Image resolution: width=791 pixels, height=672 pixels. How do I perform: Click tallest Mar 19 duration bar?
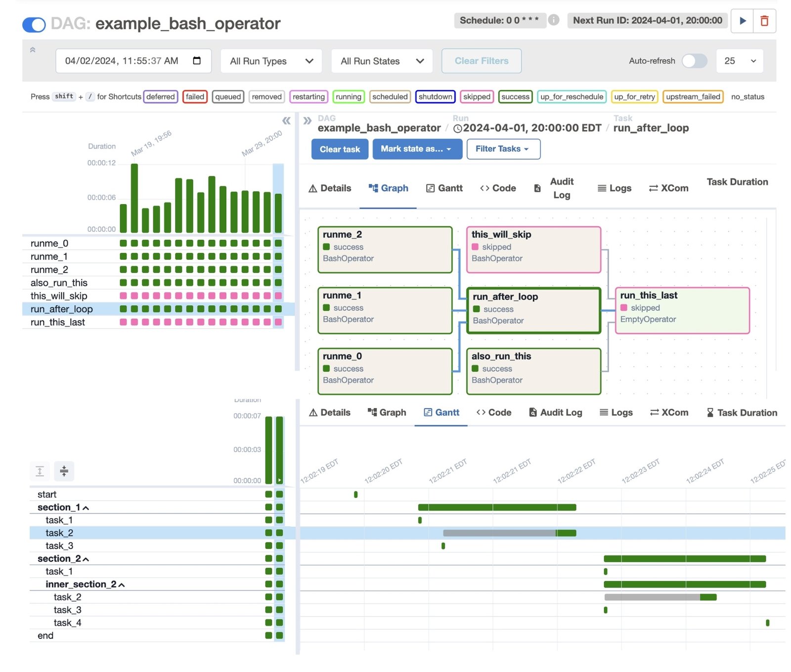click(134, 198)
